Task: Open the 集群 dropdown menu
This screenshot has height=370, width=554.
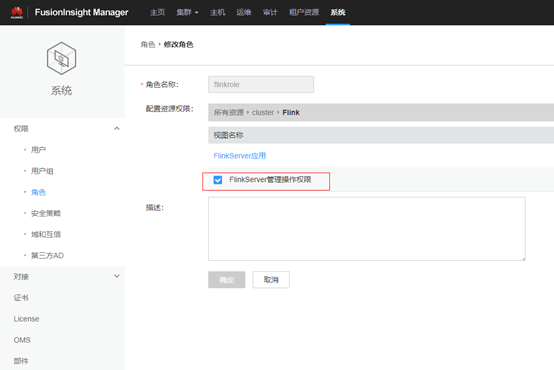Action: (187, 12)
